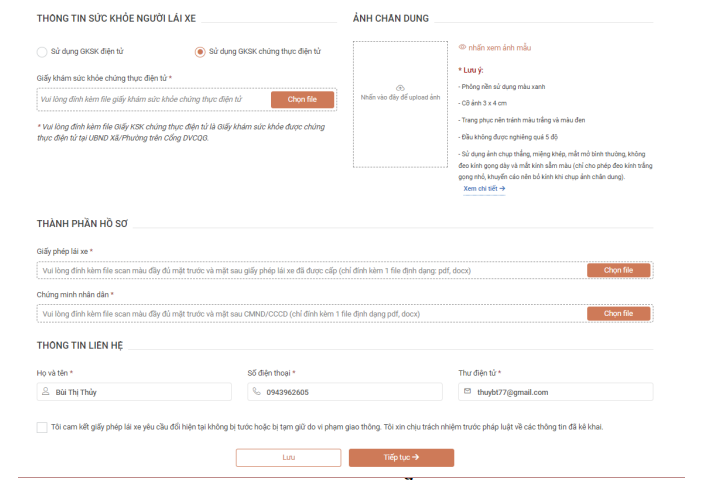Click Chọn file for Chứng minh nhân dân
The image size is (727, 480).
[618, 314]
